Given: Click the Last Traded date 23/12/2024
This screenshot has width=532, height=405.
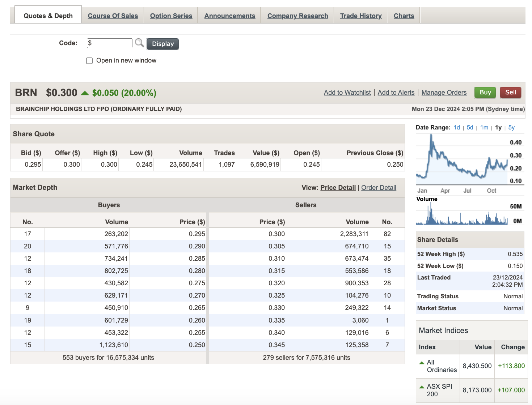Looking at the screenshot, I should (x=508, y=277).
